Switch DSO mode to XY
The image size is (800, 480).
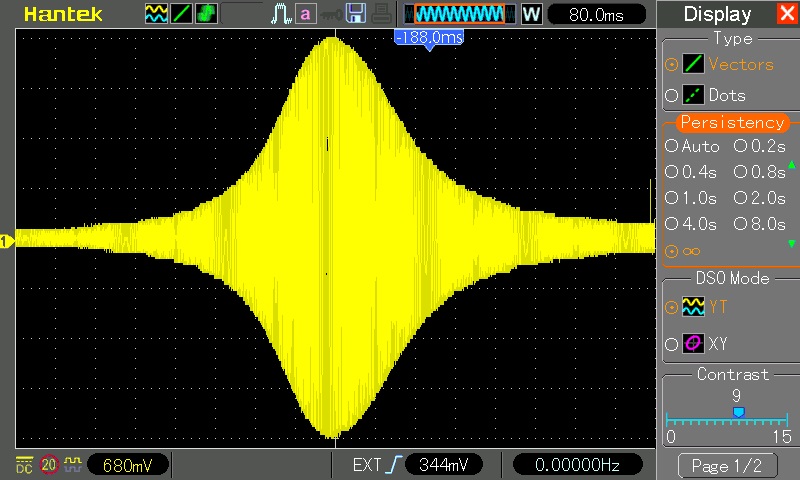pos(704,344)
